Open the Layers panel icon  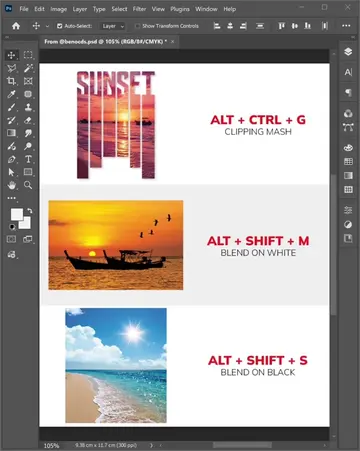coord(348,52)
